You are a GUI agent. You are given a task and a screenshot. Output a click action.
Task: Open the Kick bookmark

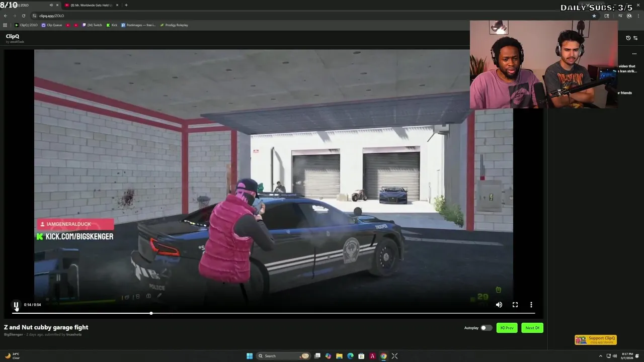click(112, 25)
